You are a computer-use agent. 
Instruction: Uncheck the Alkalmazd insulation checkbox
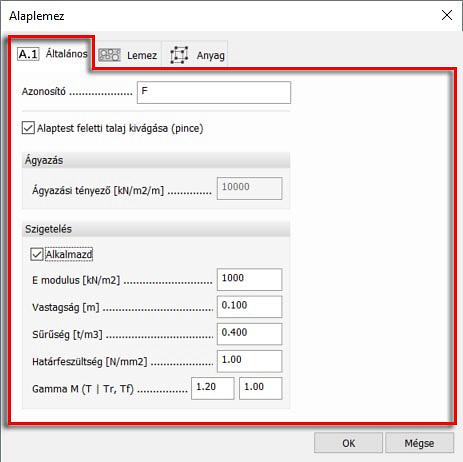pos(37,254)
